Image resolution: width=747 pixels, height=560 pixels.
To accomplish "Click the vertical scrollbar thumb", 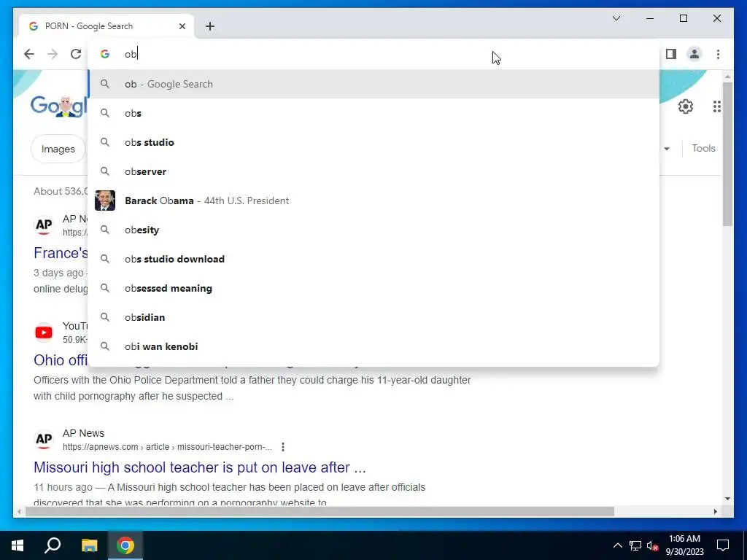I will (x=727, y=154).
